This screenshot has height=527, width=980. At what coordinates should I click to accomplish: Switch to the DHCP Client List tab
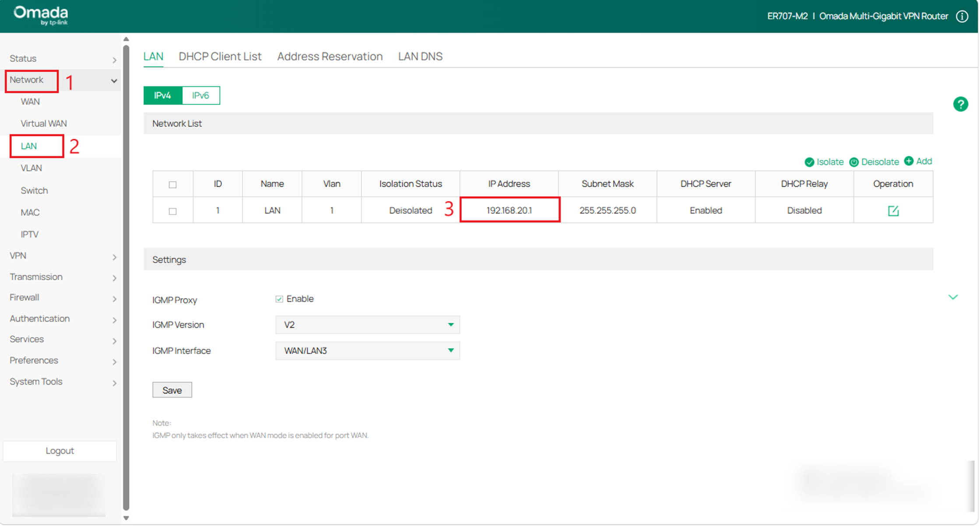[220, 56]
